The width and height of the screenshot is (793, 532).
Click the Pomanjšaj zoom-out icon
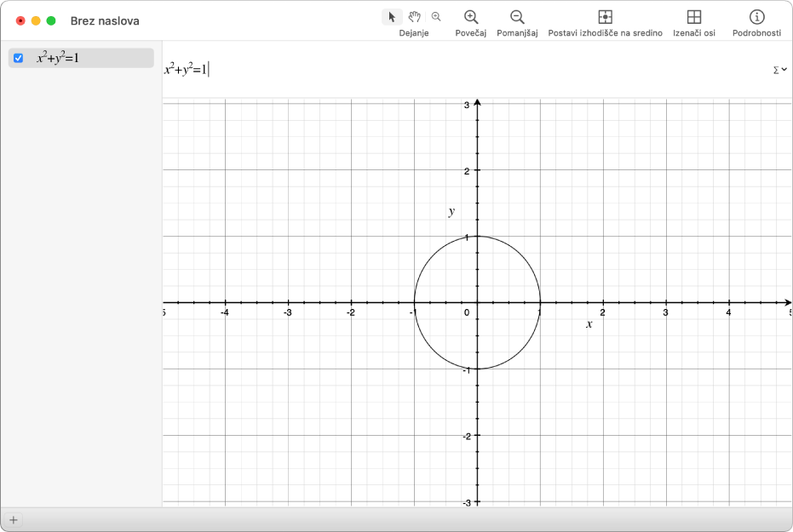[517, 17]
